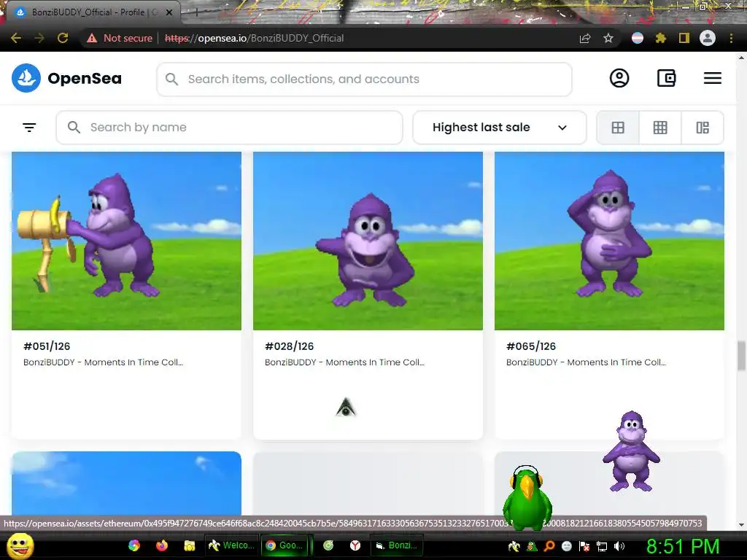Open the flag with red X tray icon
Image resolution: width=747 pixels, height=560 pixels.
[x=584, y=546]
